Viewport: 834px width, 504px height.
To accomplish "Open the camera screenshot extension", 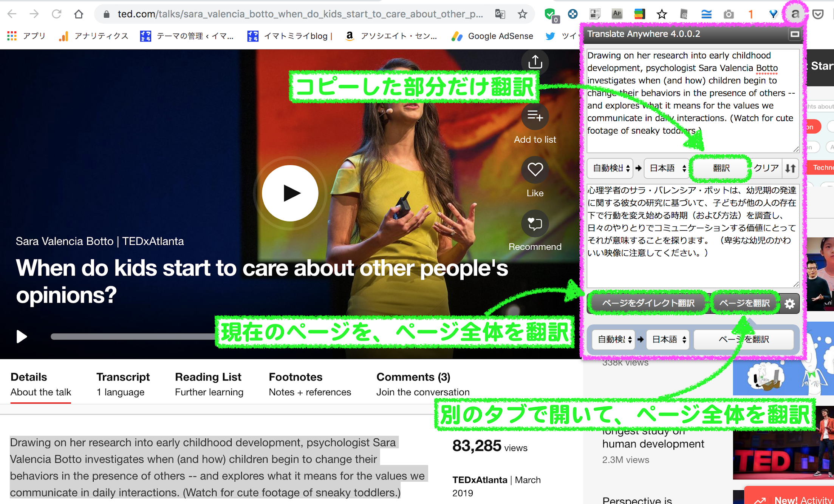I will [729, 14].
